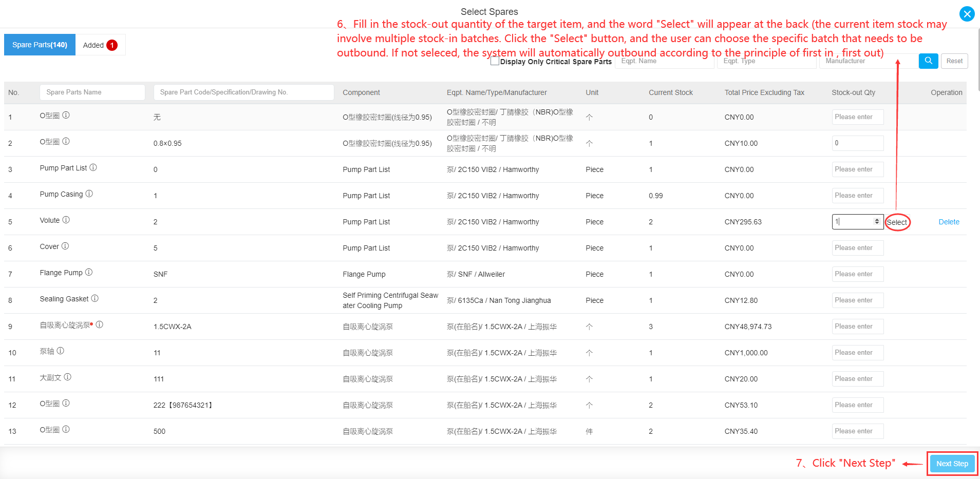Click the Eqpt. Name/Type/Manufacturer column header
The width and height of the screenshot is (980, 479).
tap(497, 92)
